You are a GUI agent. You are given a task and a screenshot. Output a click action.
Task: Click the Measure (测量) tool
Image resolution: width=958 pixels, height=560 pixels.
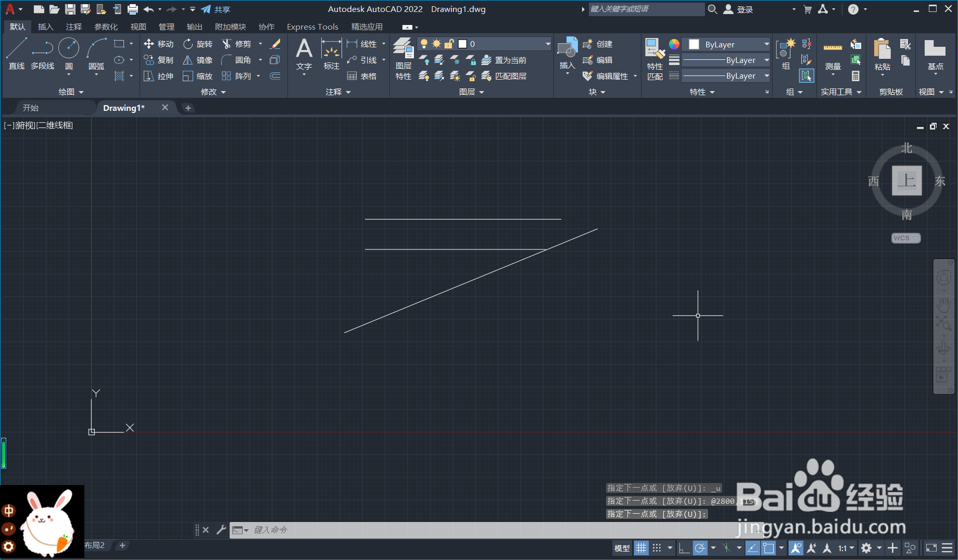click(833, 54)
